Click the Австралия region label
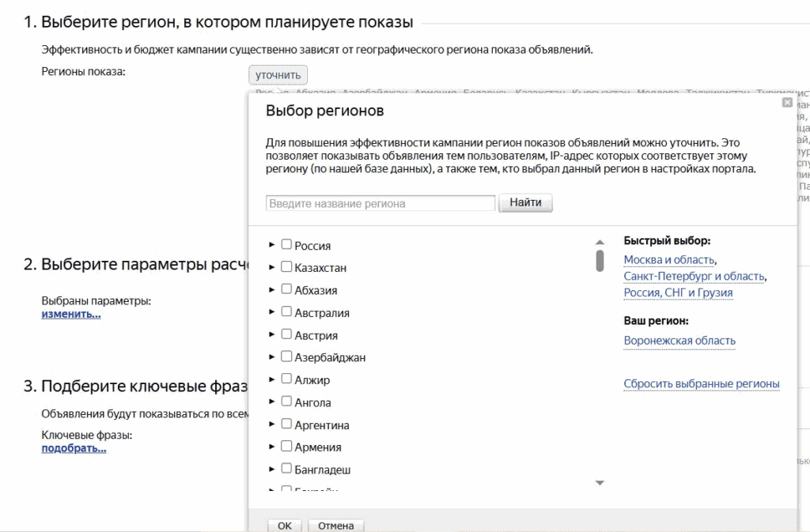 [x=322, y=313]
